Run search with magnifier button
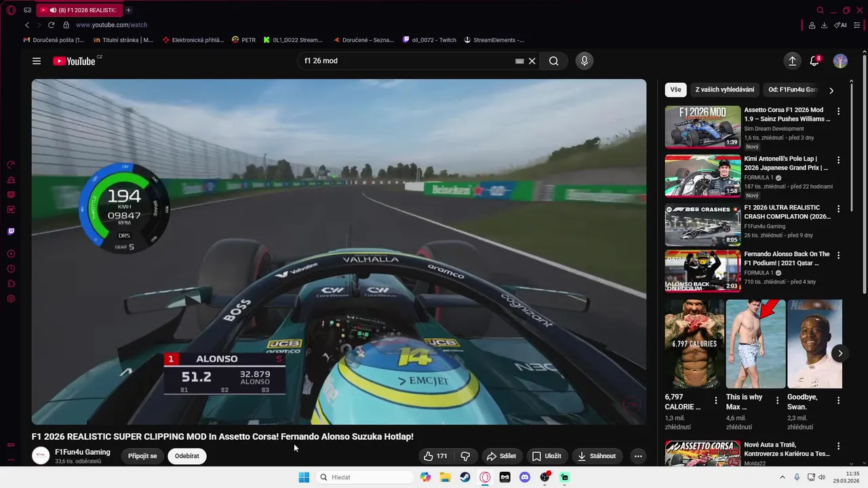Image resolution: width=868 pixels, height=488 pixels. [x=554, y=61]
